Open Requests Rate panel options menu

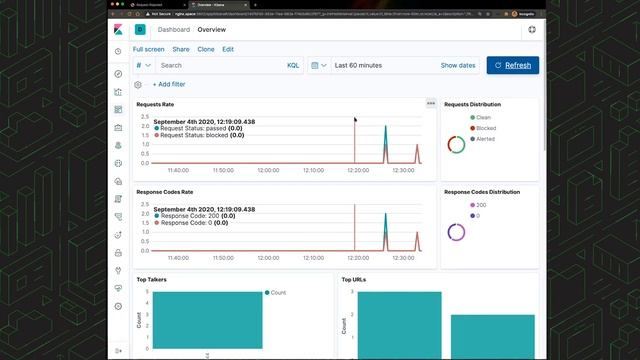[431, 104]
